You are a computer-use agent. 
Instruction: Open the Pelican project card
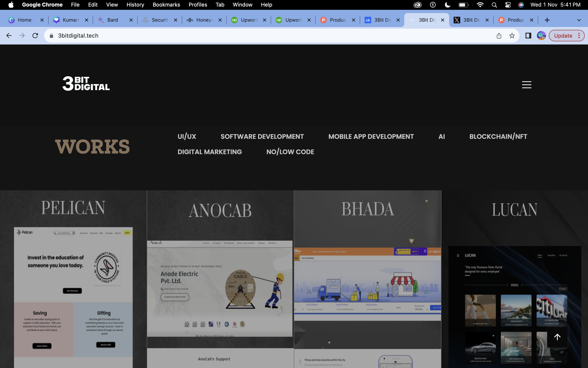click(73, 279)
